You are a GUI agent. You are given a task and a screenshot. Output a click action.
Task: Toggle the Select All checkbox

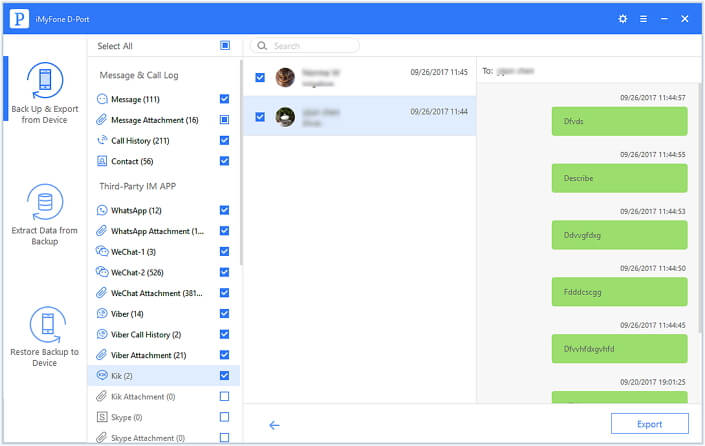click(x=225, y=45)
